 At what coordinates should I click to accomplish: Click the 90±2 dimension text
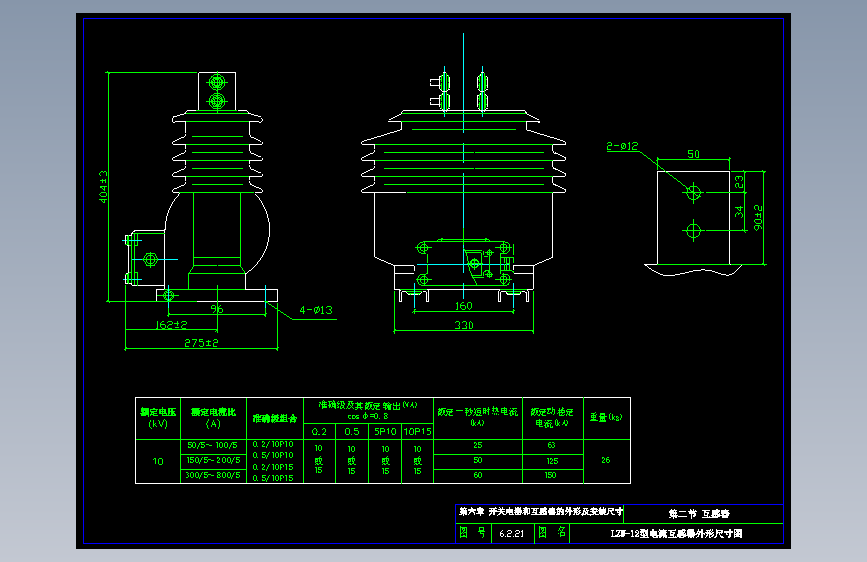coord(758,217)
